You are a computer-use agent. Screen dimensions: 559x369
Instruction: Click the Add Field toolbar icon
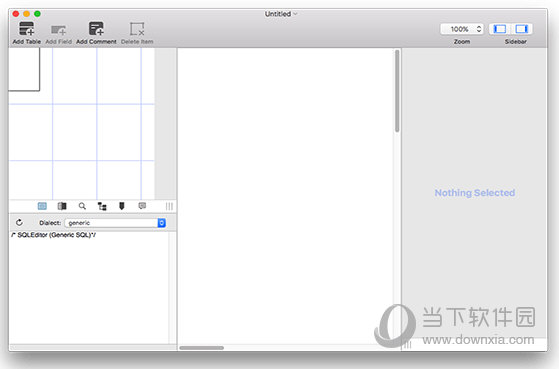59,30
